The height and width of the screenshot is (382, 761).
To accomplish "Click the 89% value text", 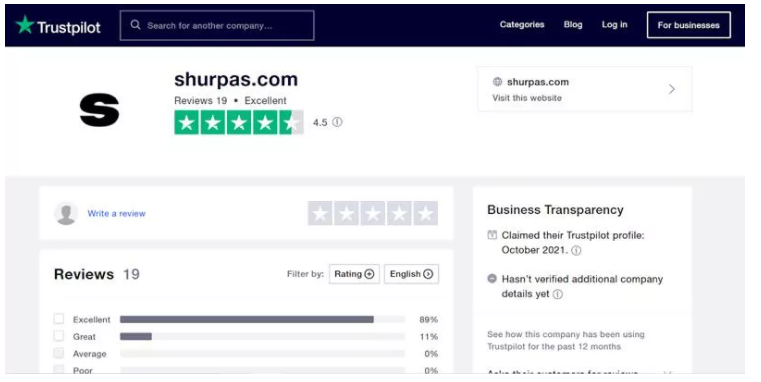I will click(429, 320).
